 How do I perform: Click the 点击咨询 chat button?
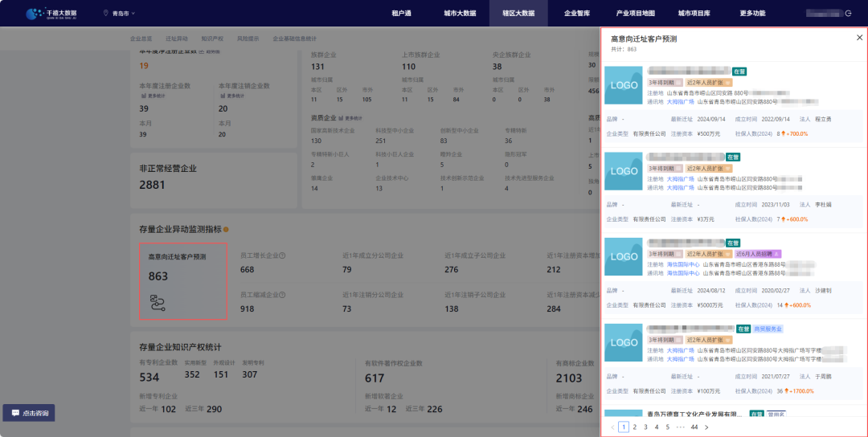point(29,413)
